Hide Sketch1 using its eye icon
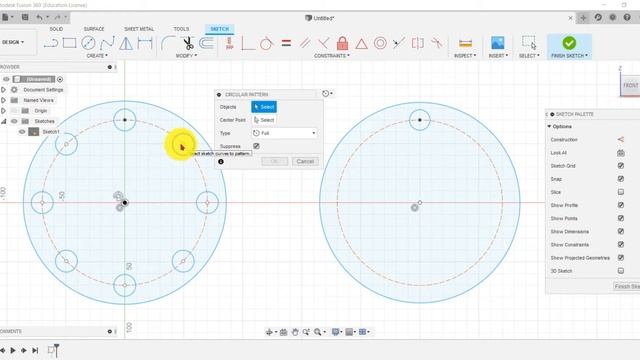The width and height of the screenshot is (640, 360). pyautogui.click(x=22, y=132)
